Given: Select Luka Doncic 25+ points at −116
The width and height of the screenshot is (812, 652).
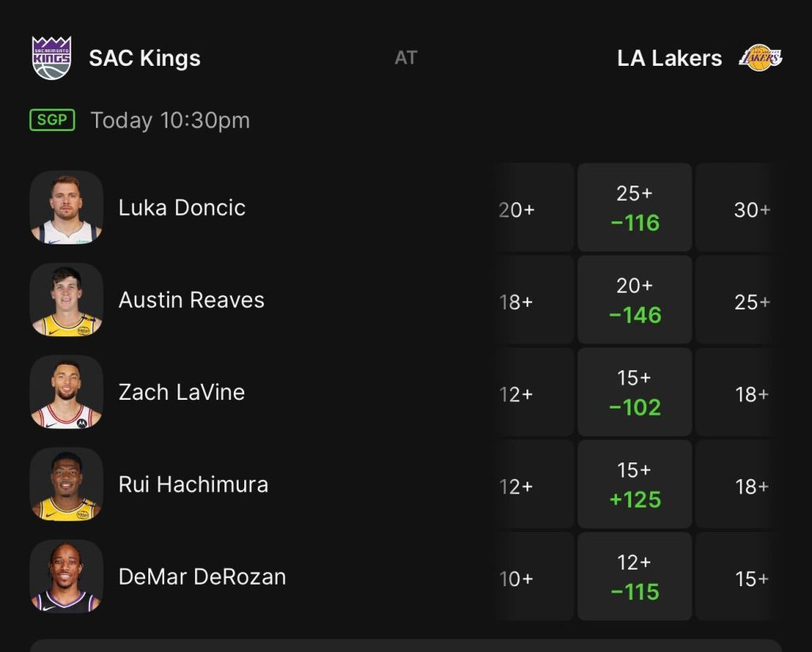Looking at the screenshot, I should (634, 208).
